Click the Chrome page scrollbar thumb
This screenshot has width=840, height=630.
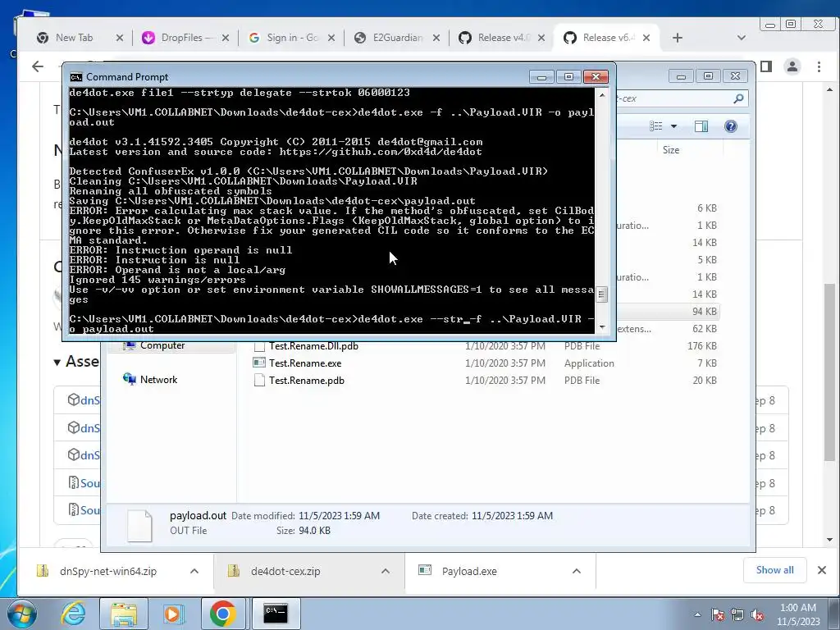point(829,372)
